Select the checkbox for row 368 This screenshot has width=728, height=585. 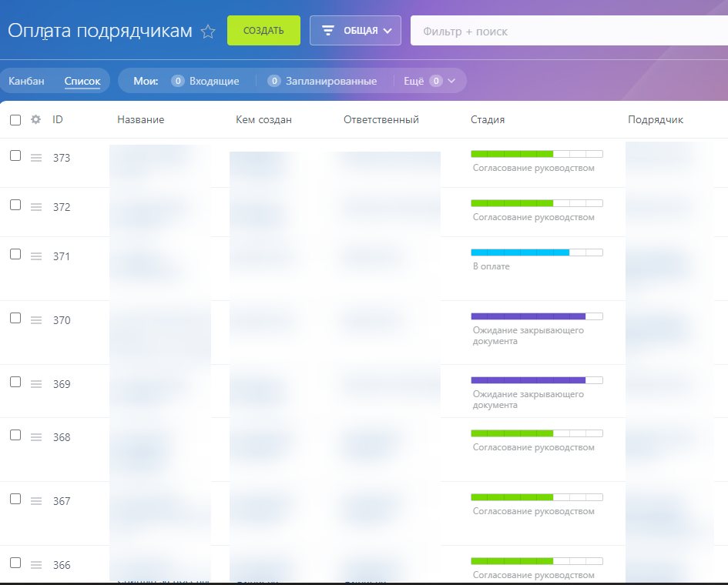[x=15, y=435]
